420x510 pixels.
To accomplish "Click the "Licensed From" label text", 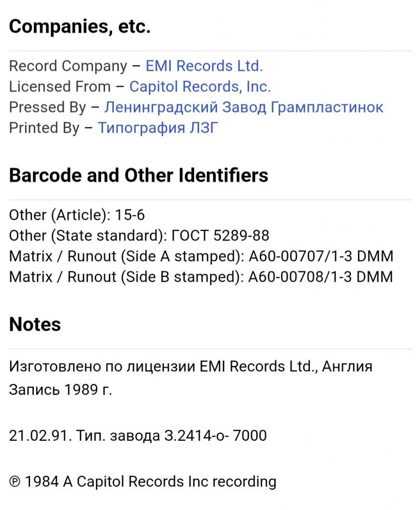I will click(x=60, y=87).
